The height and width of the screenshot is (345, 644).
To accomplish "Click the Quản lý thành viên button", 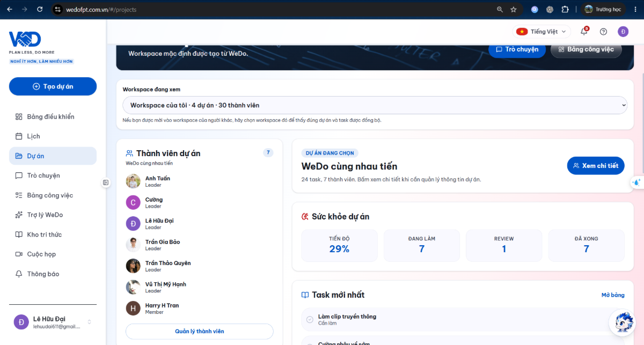I will [x=200, y=331].
